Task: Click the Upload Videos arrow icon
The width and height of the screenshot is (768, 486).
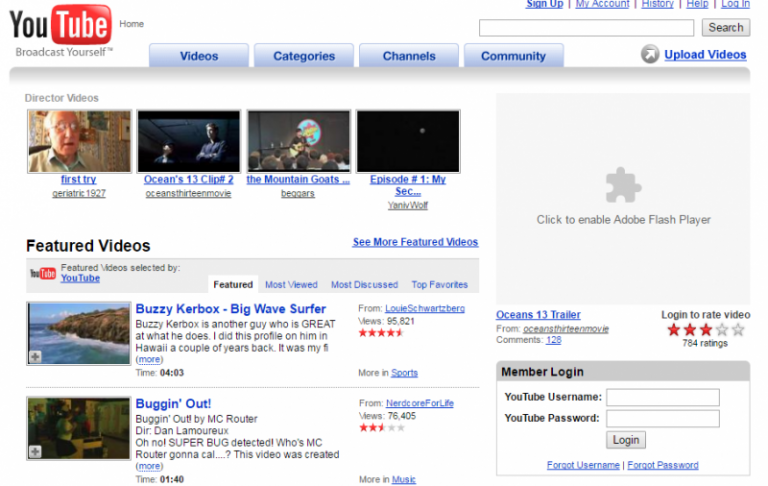Action: pyautogui.click(x=650, y=55)
